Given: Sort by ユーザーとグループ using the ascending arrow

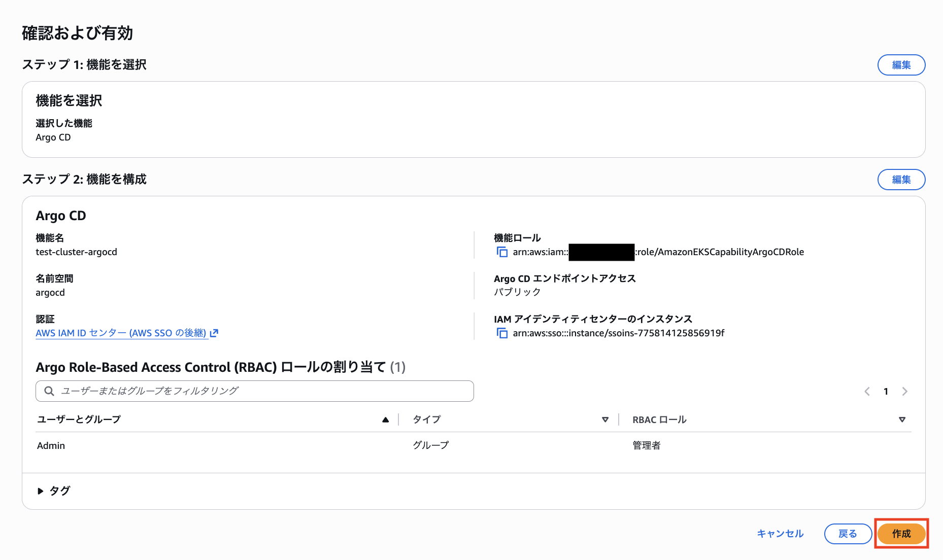Looking at the screenshot, I should [385, 419].
